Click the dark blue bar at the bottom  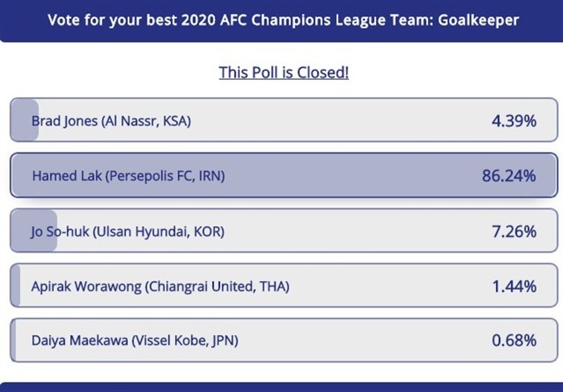click(x=281, y=386)
